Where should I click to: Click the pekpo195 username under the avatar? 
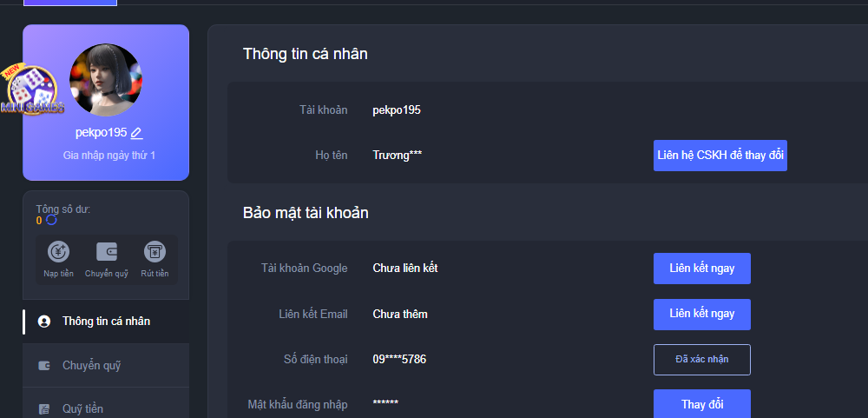101,133
